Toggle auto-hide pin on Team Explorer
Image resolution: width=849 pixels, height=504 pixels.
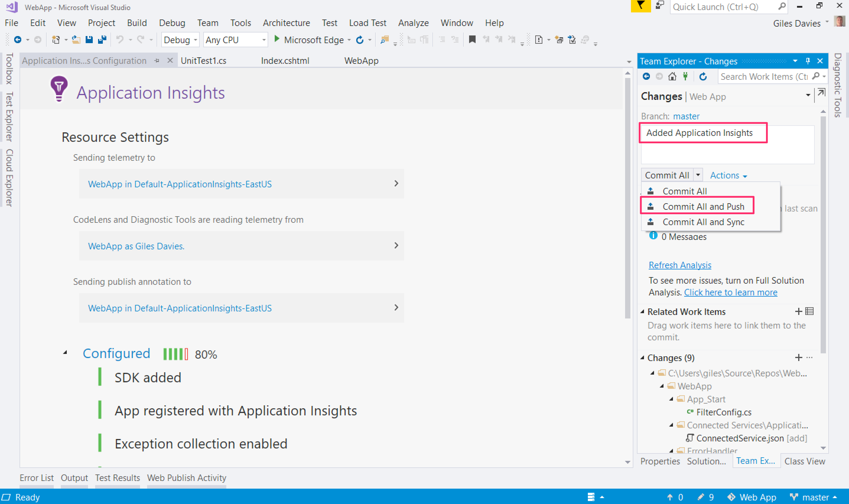808,61
